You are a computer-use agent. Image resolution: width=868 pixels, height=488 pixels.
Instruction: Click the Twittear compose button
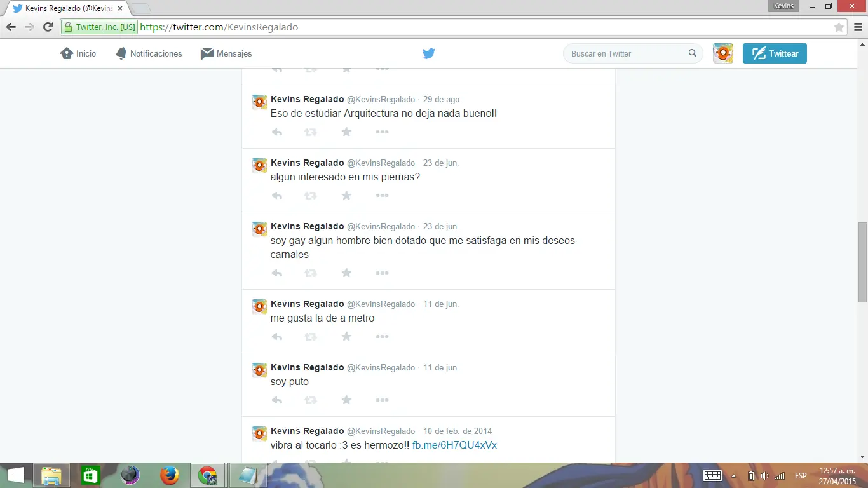775,53
